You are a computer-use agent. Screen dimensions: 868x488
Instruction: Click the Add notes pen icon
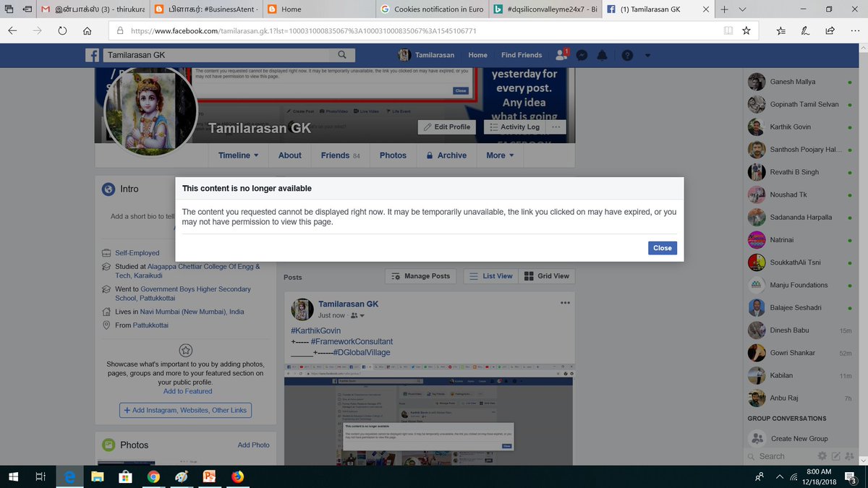point(805,31)
